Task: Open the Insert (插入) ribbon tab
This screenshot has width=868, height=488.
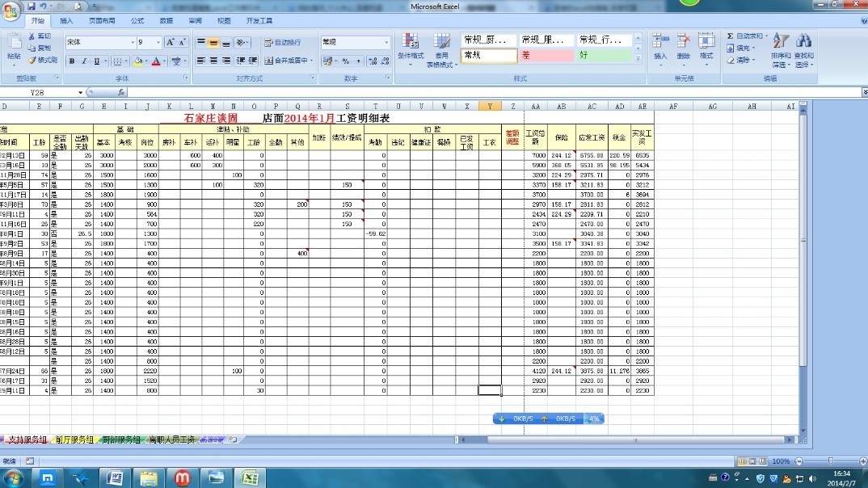Action: [x=66, y=21]
